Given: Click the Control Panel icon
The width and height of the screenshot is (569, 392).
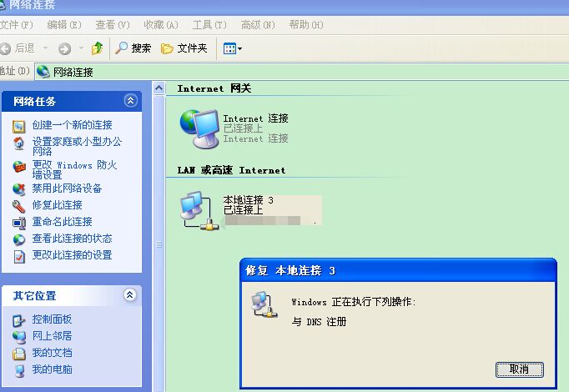Looking at the screenshot, I should [x=19, y=320].
